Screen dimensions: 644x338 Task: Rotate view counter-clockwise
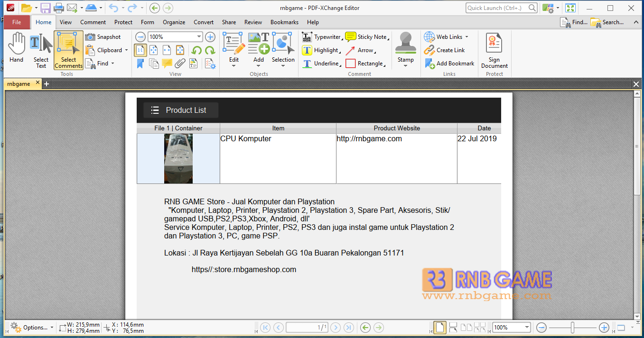click(196, 50)
